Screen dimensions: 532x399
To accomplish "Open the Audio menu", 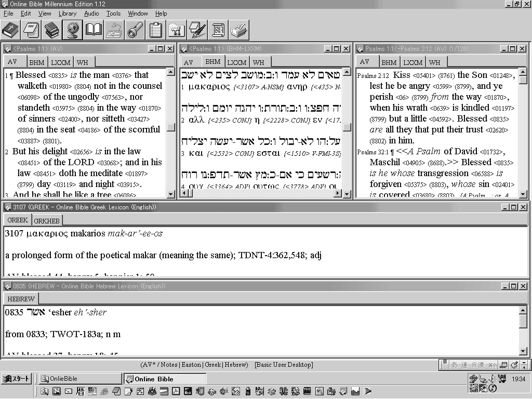I will (91, 14).
